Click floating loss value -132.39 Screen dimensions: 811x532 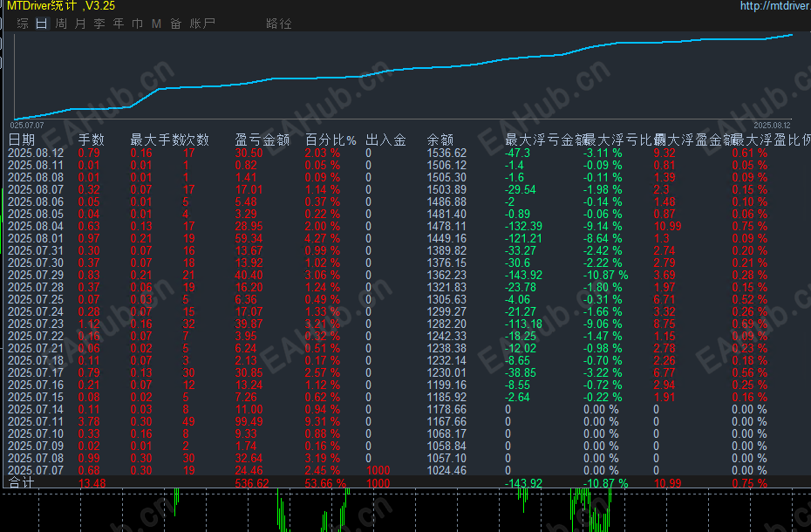pyautogui.click(x=523, y=226)
